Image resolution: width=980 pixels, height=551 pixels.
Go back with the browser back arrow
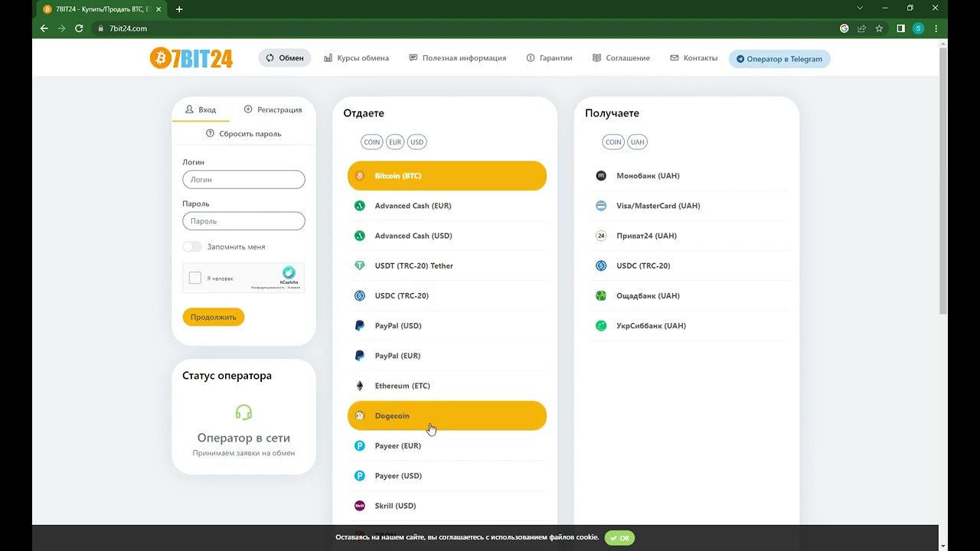point(44,28)
